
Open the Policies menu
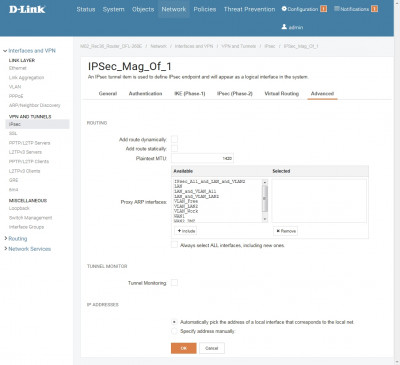205,9
